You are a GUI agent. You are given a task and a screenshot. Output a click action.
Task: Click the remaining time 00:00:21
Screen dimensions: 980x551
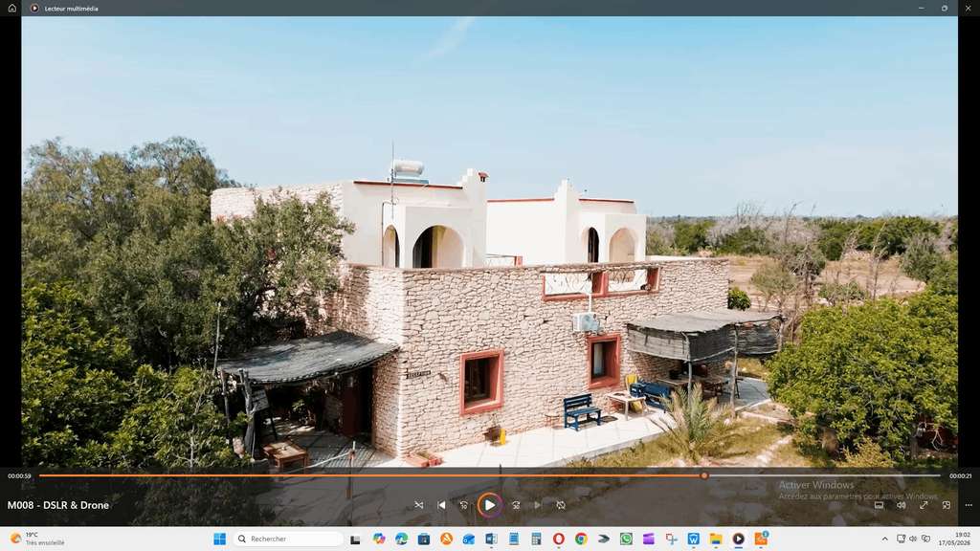(x=961, y=476)
